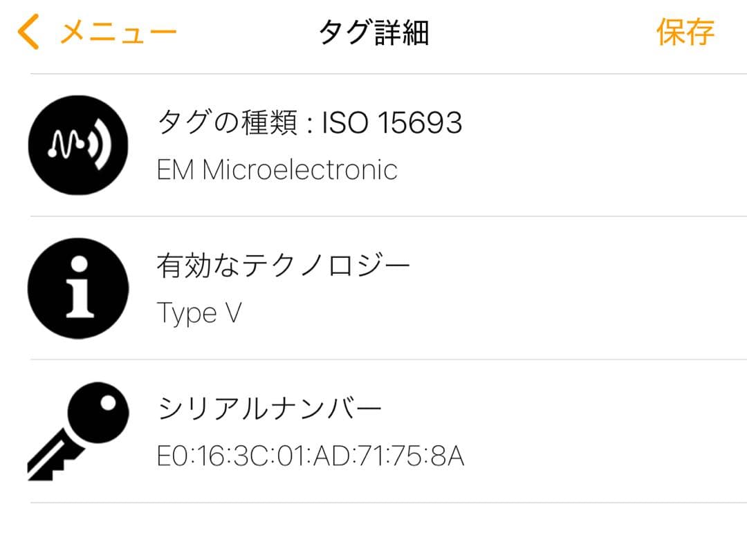This screenshot has height=560, width=747.
Task: Tap the navigation bar at the top
Action: click(x=373, y=31)
